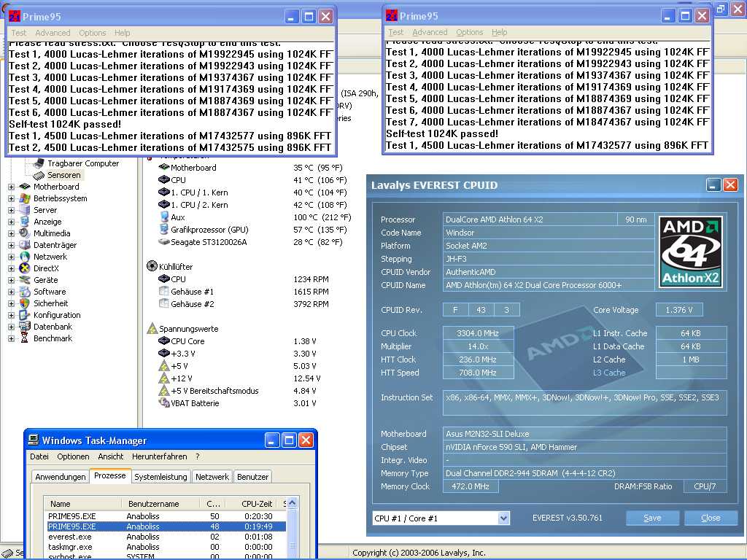Switch to the Anwendungen tab

coord(61,477)
